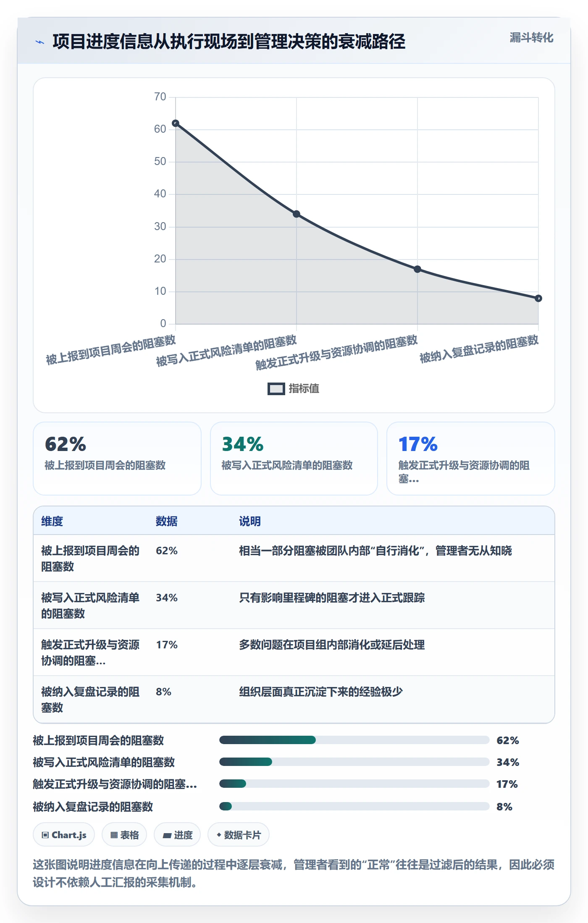Select table cell 被纳入复盘记录的阻塞数
Screen dimensions: 588x923
coord(90,700)
